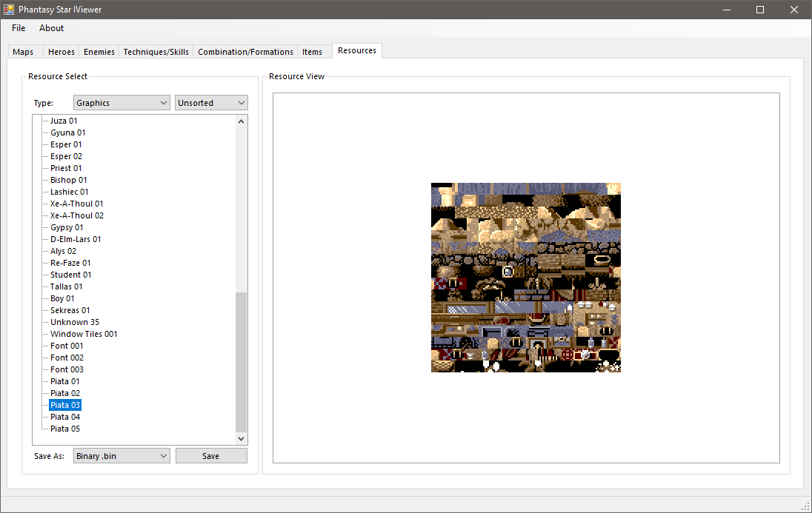Click the resource list scroll down arrow
The height and width of the screenshot is (513, 812).
241,438
